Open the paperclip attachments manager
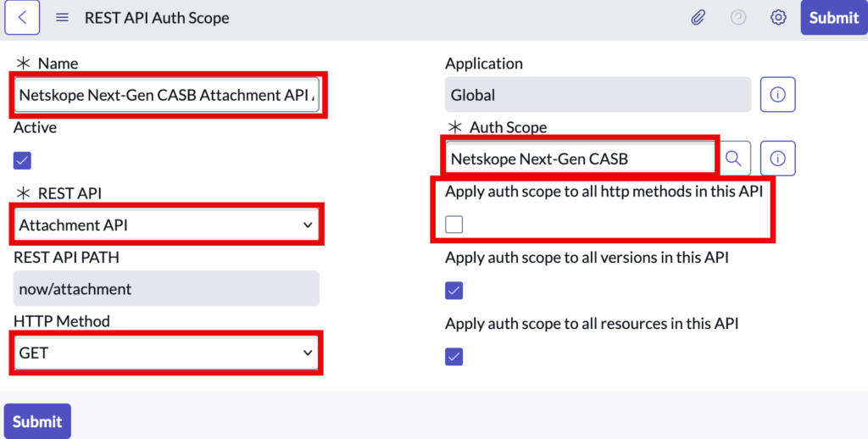The height and width of the screenshot is (439, 868). [698, 18]
